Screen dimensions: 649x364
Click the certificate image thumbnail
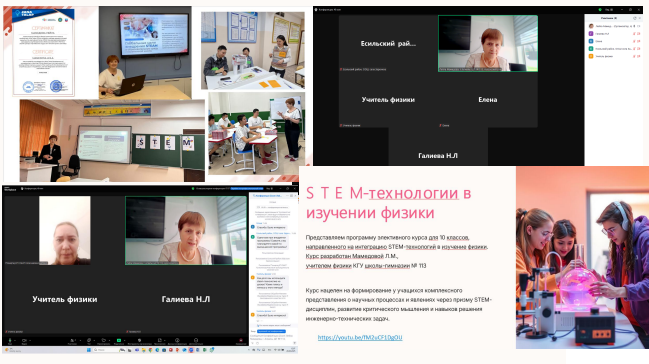tap(43, 52)
